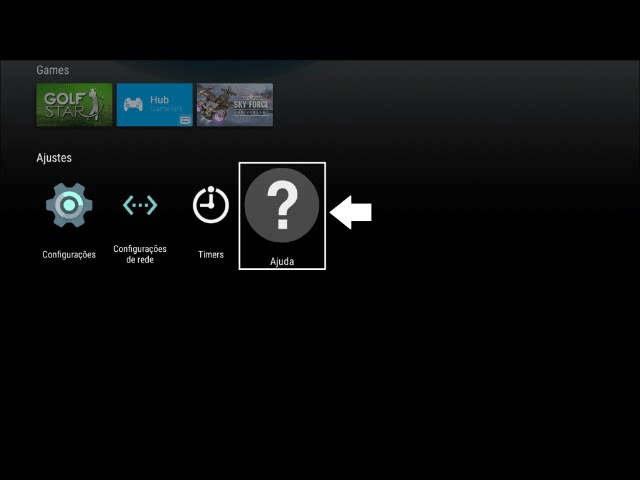
Task: Click the Timers text label
Action: pos(211,255)
